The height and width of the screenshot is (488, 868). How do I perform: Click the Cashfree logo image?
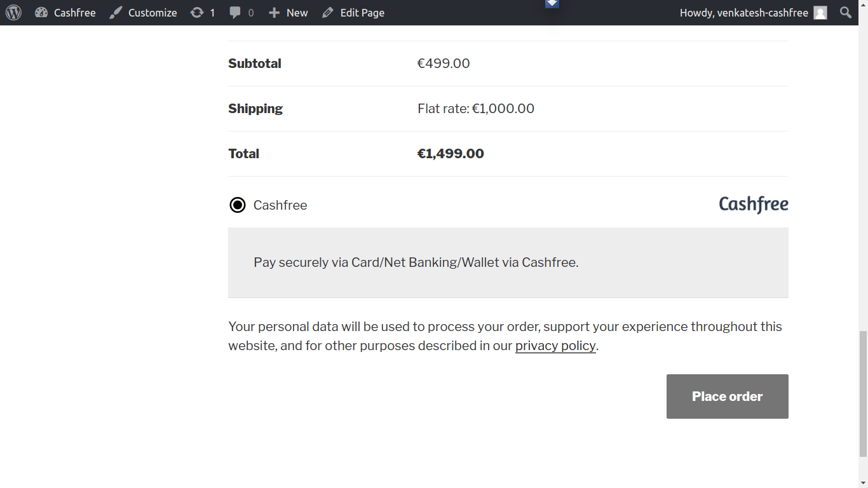coord(754,205)
